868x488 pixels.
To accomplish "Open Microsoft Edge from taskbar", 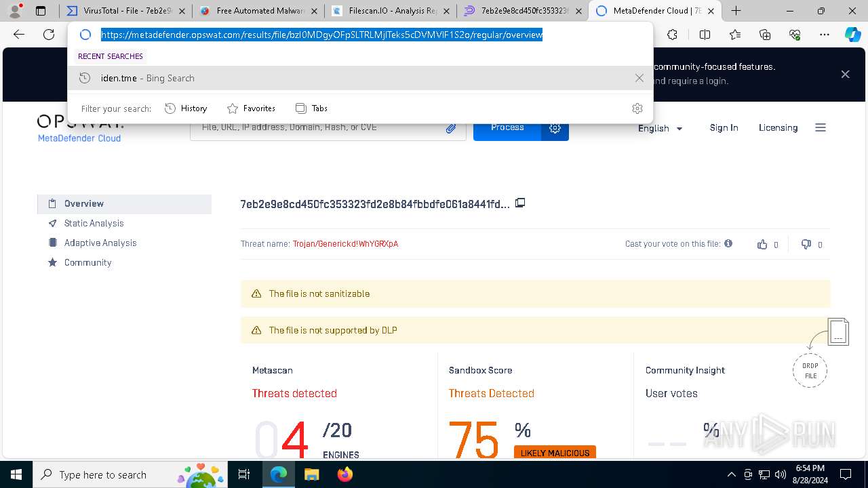I will (x=279, y=474).
